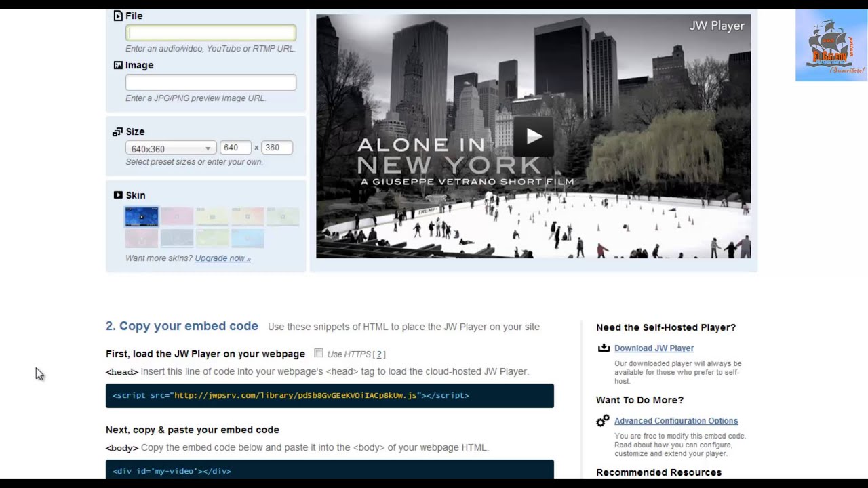
Task: Select the pink skin thumbnail in top row
Action: pyautogui.click(x=177, y=216)
